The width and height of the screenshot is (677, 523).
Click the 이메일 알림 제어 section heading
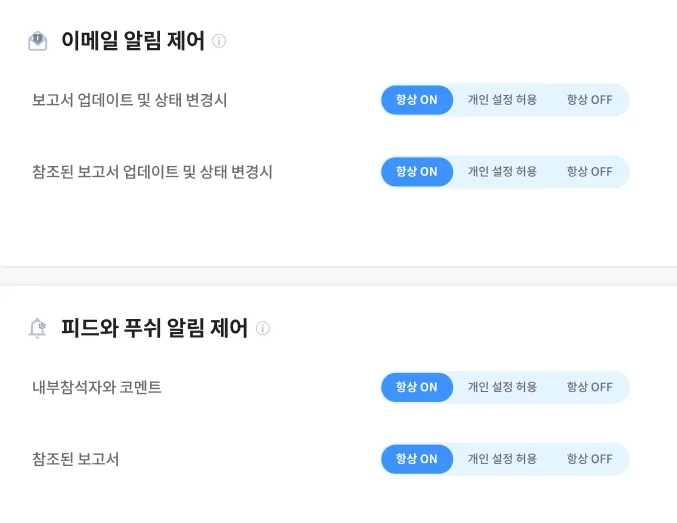pos(133,41)
